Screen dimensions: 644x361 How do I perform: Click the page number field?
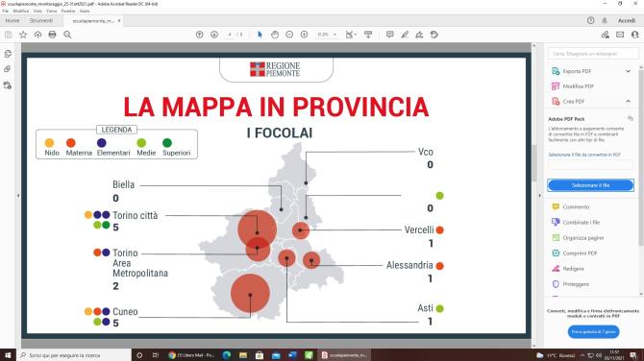coord(230,35)
